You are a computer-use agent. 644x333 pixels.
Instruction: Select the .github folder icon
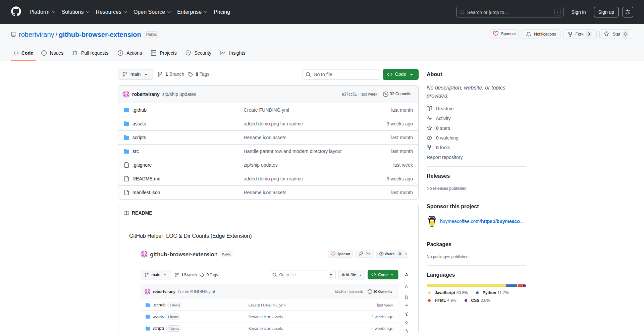click(x=126, y=110)
